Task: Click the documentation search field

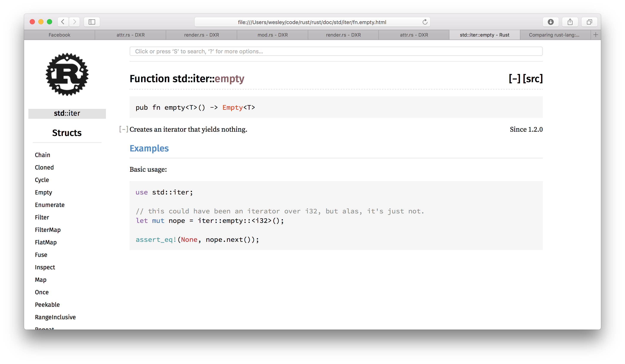Action: 336,51
